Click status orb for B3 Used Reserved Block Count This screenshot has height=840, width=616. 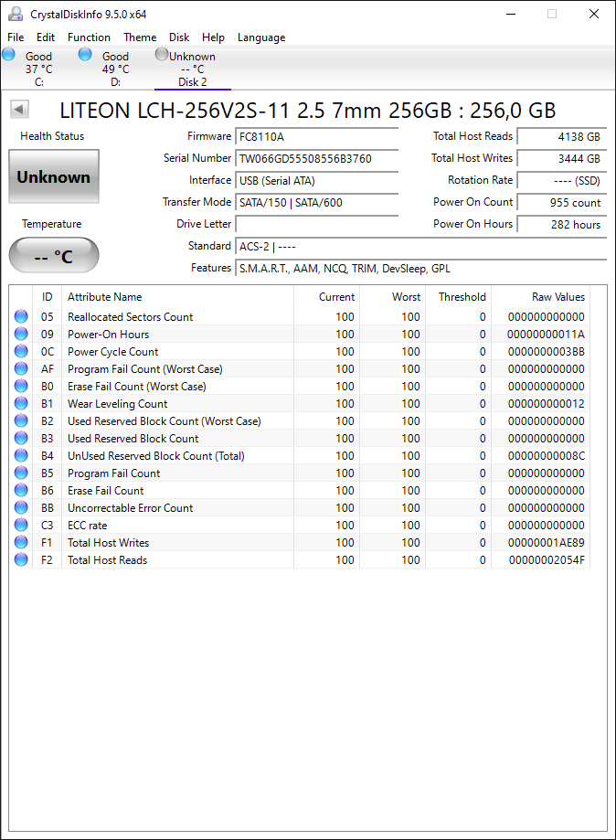pyautogui.click(x=21, y=438)
